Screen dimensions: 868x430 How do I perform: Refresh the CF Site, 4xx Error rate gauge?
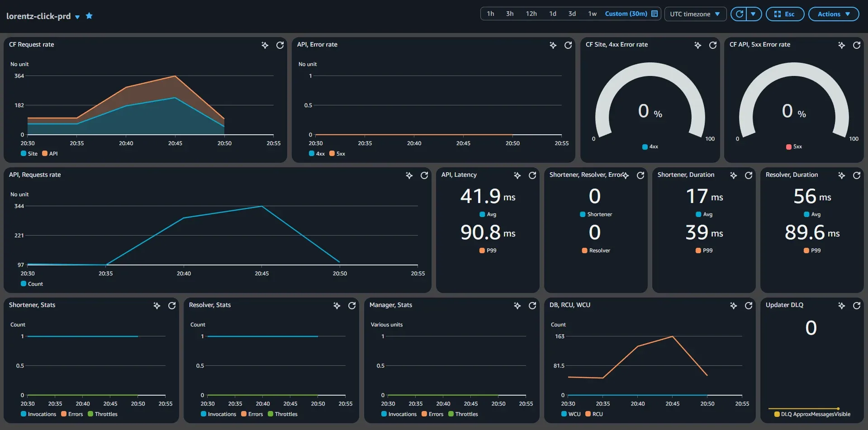click(713, 45)
